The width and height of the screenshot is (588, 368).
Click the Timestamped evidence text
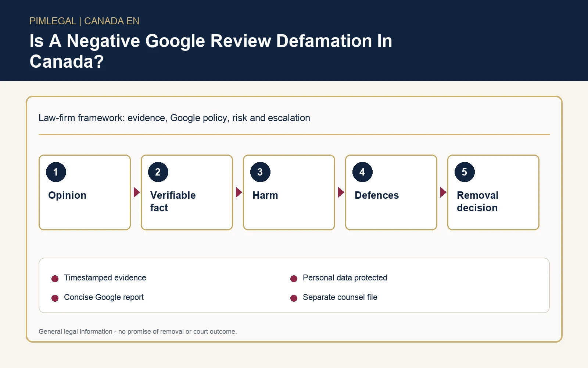point(105,278)
